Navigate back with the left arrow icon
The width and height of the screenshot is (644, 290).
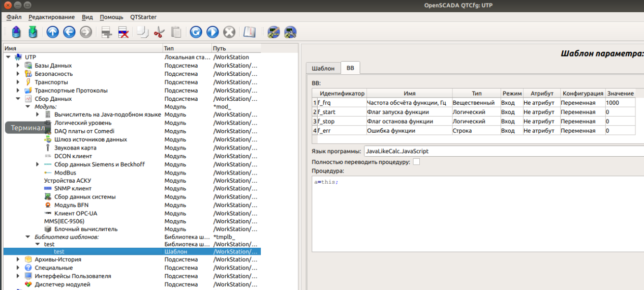coord(69,32)
